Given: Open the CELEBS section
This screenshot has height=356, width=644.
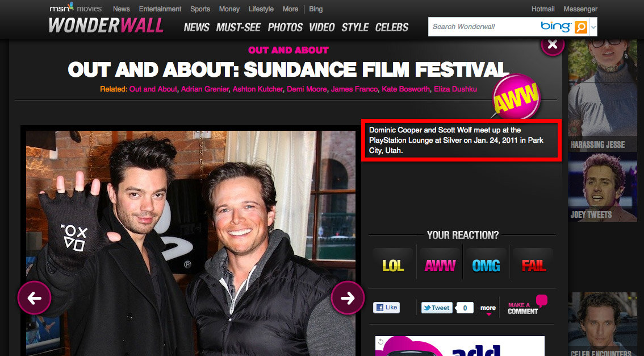Looking at the screenshot, I should [x=391, y=27].
